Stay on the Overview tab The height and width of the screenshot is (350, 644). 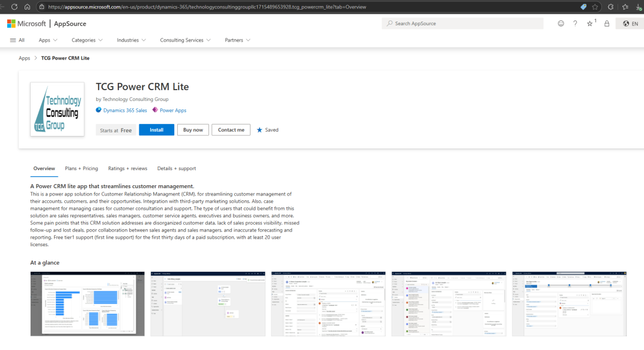44,168
